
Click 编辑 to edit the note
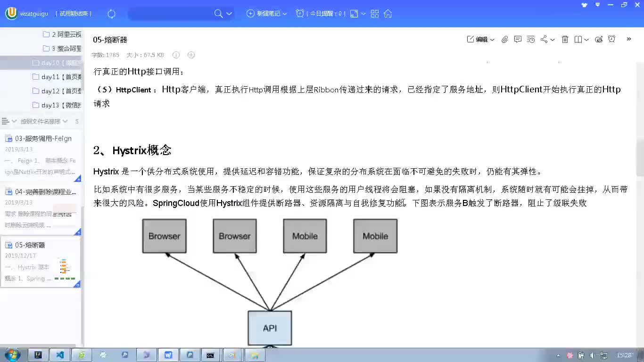tap(478, 40)
